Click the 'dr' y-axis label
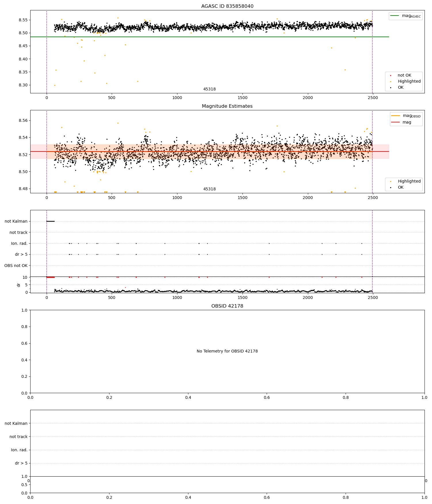 pyautogui.click(x=19, y=285)
